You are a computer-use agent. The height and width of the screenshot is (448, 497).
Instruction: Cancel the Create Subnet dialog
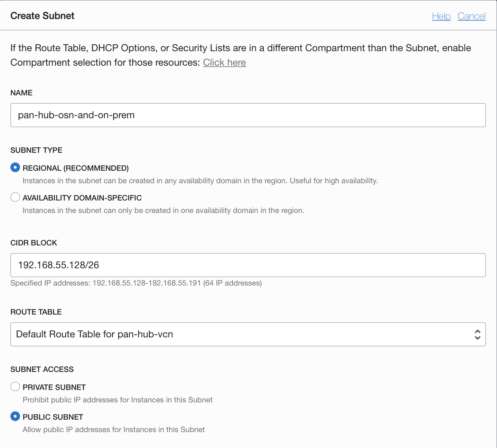tap(471, 16)
